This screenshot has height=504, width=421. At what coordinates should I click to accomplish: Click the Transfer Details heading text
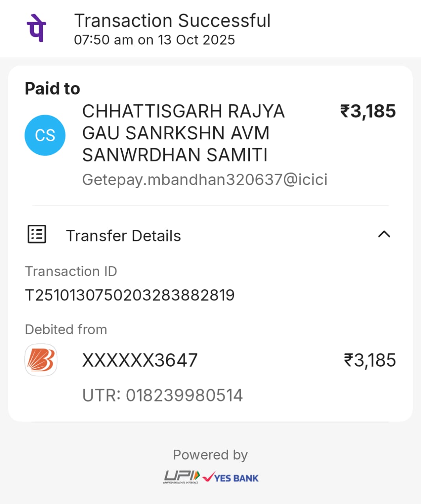point(123,236)
